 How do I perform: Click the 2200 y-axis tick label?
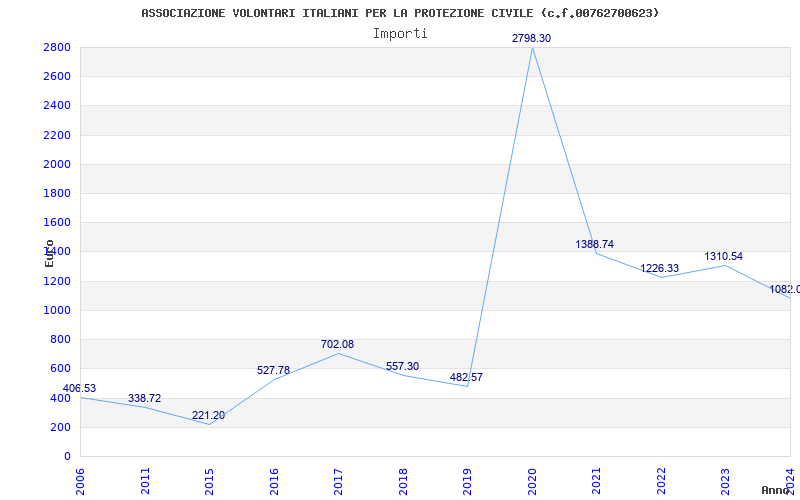tap(57, 135)
